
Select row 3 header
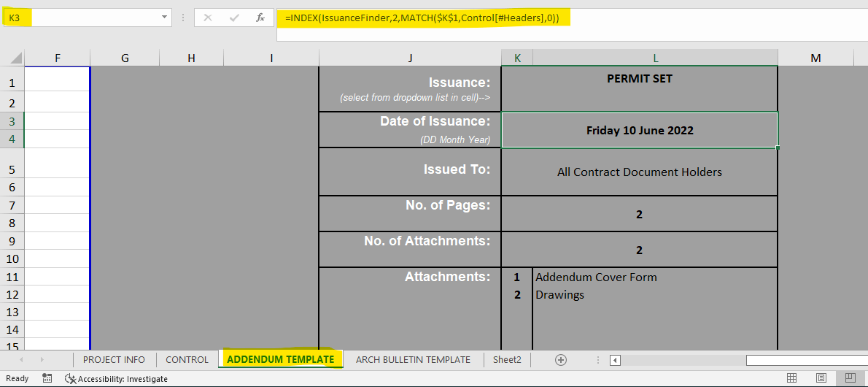12,121
